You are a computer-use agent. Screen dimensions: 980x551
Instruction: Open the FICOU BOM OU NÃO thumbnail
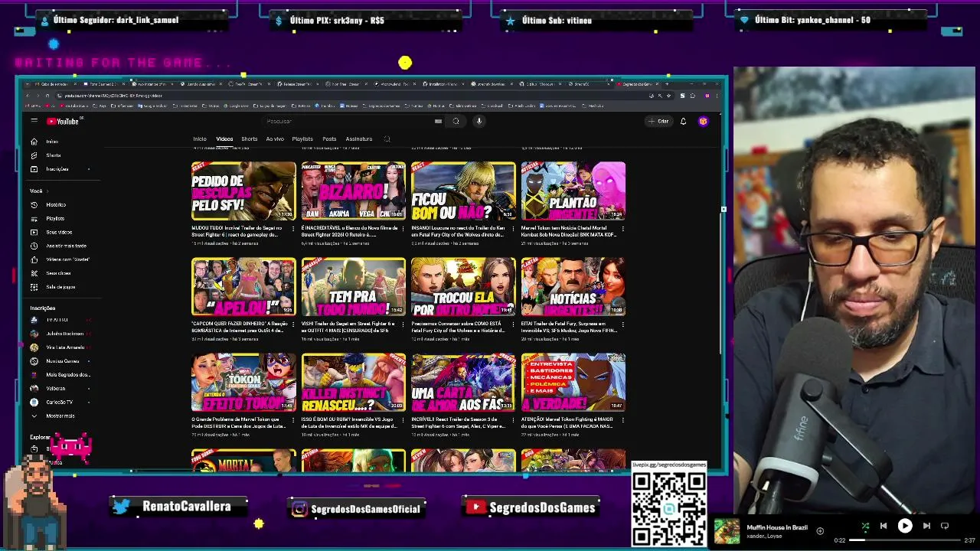(x=463, y=191)
